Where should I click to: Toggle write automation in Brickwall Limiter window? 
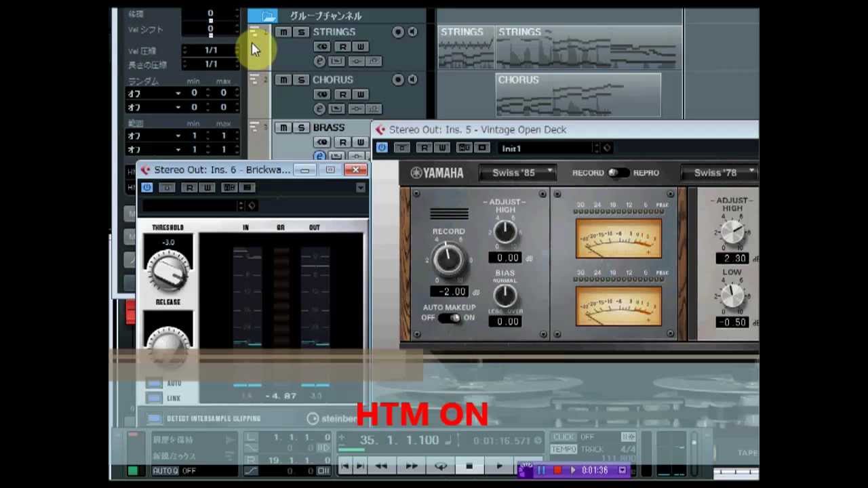207,188
